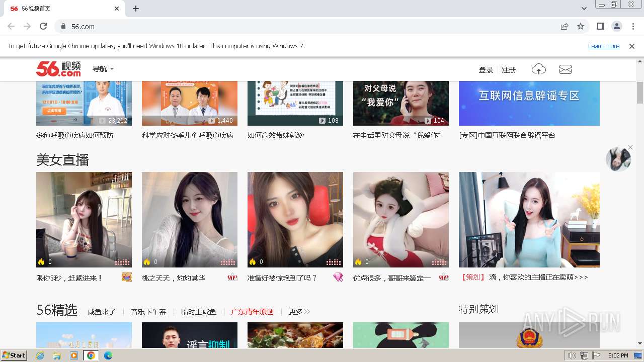Open live stream thumbnail 优点很多，哥哥来鉴定一
The height and width of the screenshot is (362, 644).
click(401, 220)
